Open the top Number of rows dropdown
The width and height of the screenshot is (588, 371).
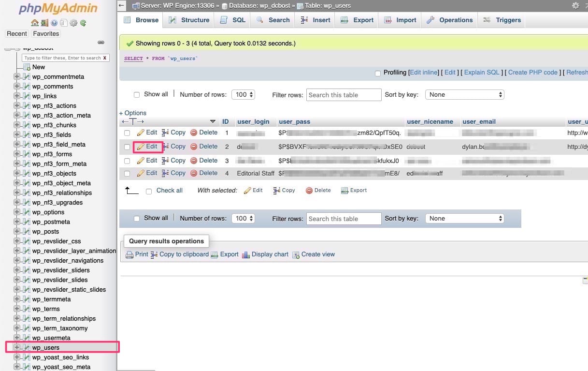tap(243, 95)
